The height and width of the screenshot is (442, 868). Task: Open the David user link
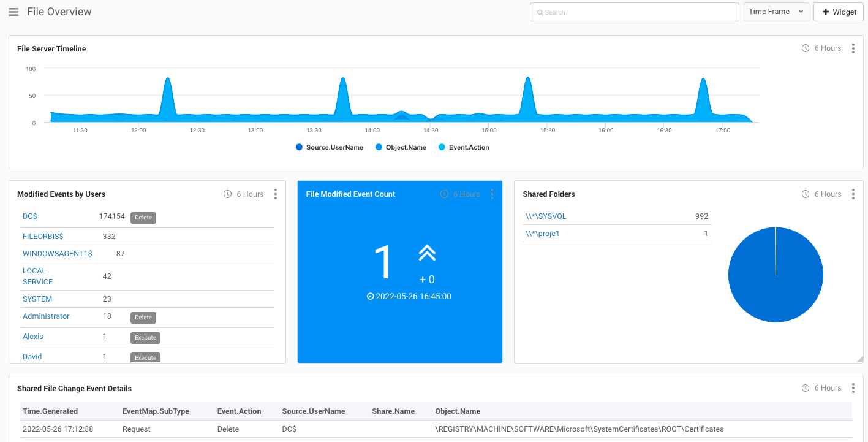click(32, 357)
